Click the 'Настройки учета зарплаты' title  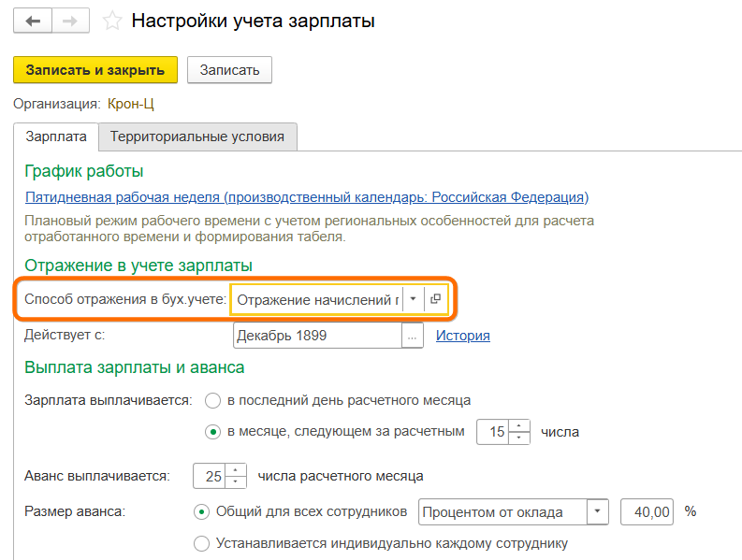[x=254, y=21]
